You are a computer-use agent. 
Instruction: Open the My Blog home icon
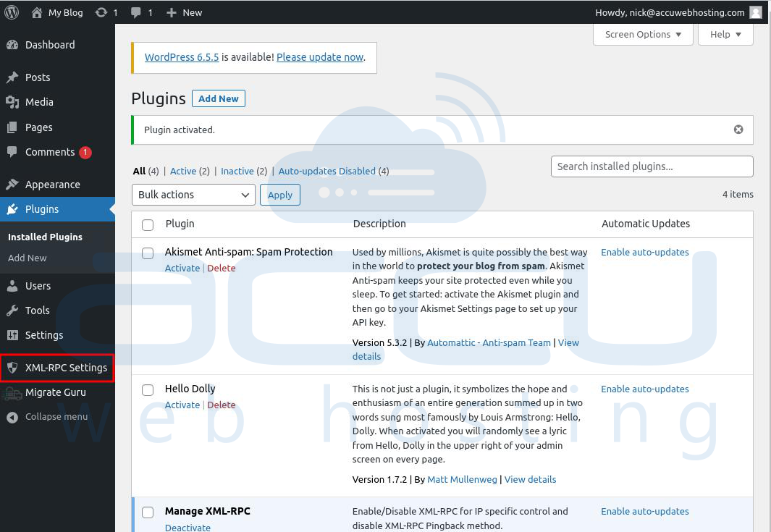point(37,13)
